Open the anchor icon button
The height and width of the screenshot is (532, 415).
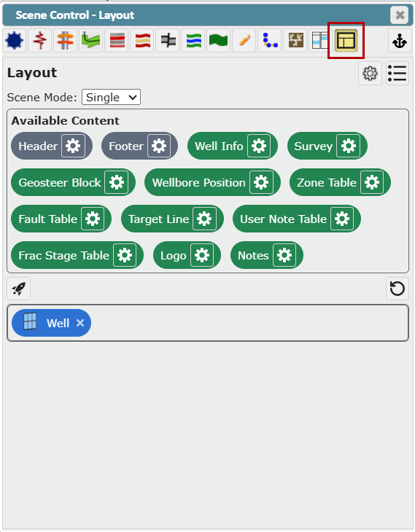click(400, 40)
